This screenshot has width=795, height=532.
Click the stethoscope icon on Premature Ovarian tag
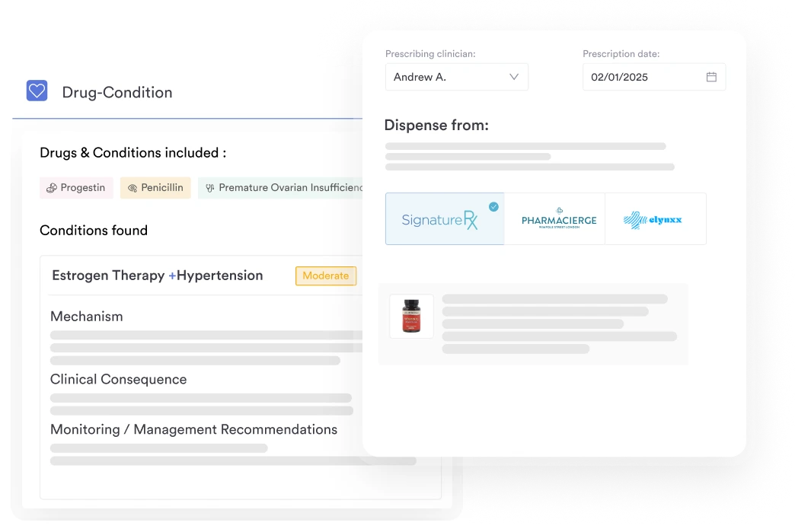pyautogui.click(x=210, y=188)
